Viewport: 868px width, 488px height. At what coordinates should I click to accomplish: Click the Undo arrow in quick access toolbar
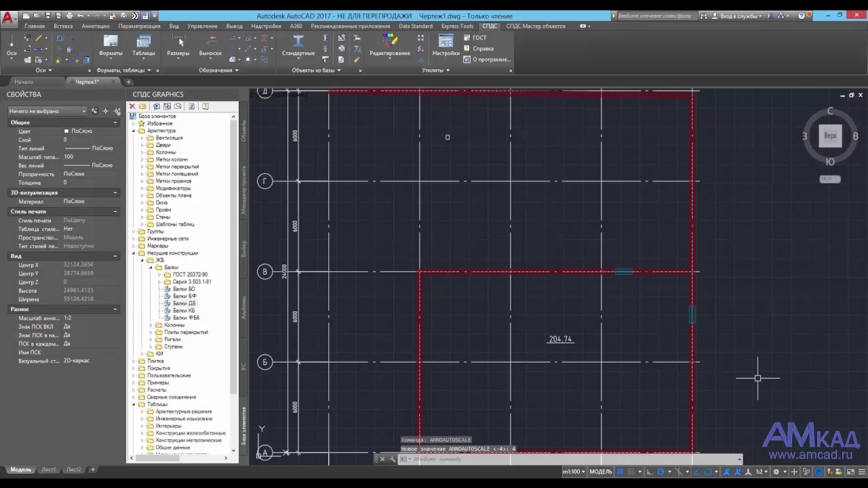coord(81,16)
